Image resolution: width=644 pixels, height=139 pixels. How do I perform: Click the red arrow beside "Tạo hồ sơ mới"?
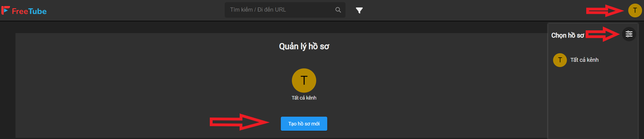[x=239, y=122]
